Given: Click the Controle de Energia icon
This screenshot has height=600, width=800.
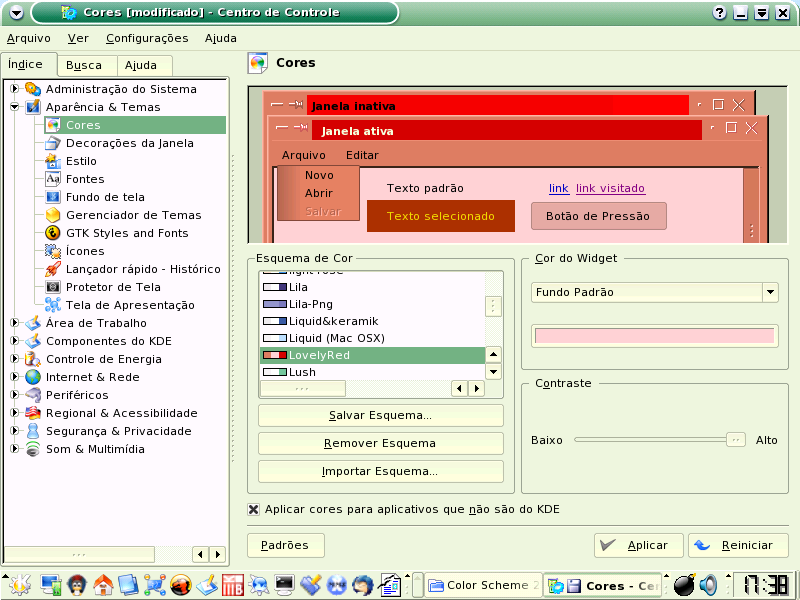Looking at the screenshot, I should point(33,359).
